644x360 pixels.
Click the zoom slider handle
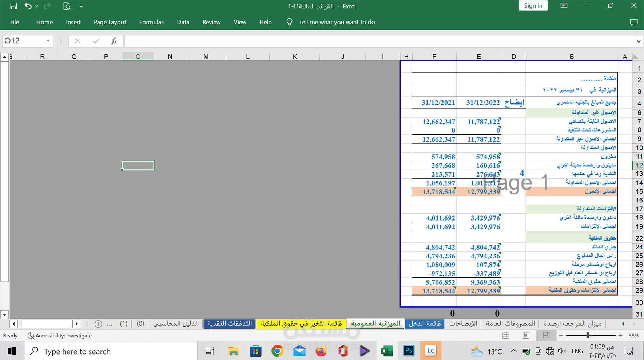click(x=588, y=336)
